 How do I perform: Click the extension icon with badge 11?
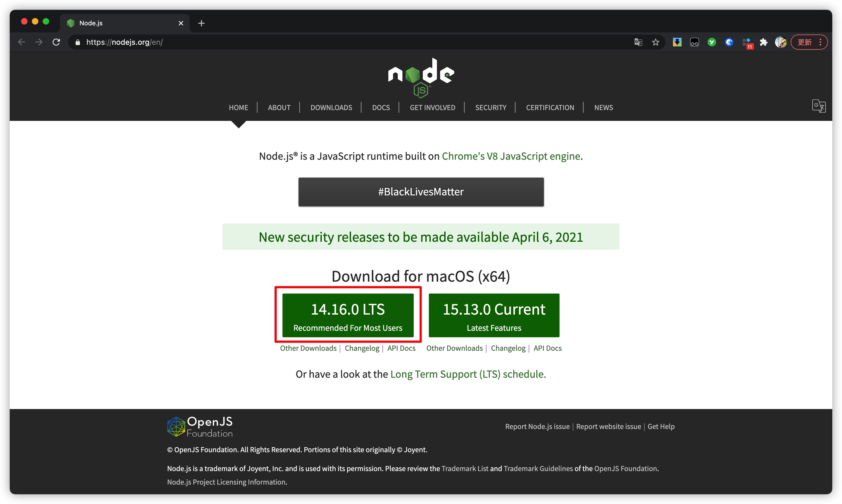point(747,43)
